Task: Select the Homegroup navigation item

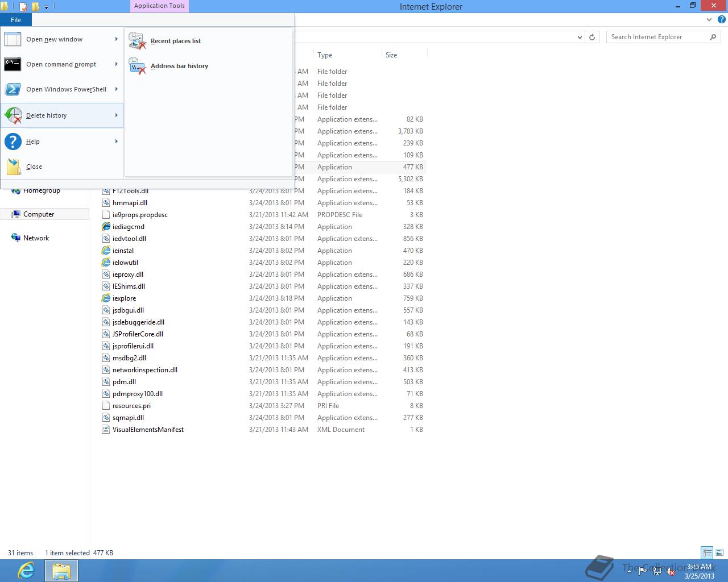Action: (x=42, y=190)
